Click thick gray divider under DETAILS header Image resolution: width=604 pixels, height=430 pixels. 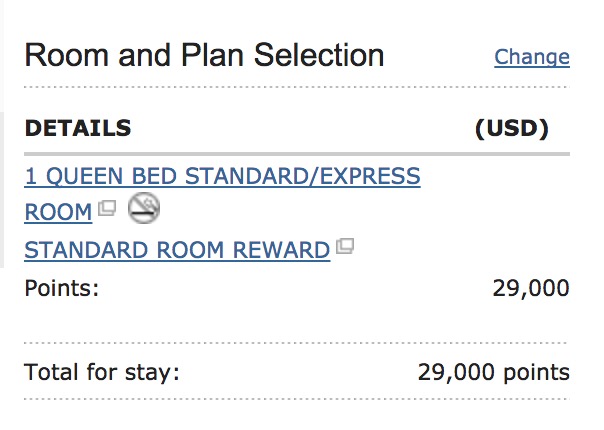tap(296, 153)
